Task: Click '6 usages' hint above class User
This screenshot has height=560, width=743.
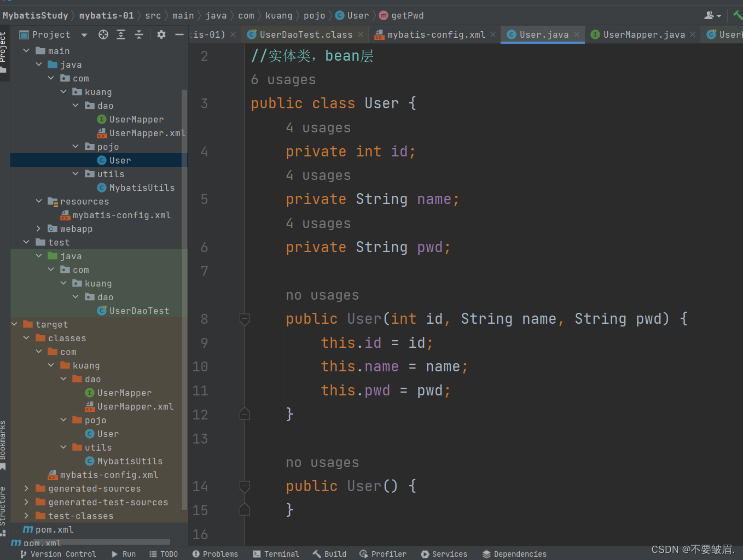Action: [283, 80]
